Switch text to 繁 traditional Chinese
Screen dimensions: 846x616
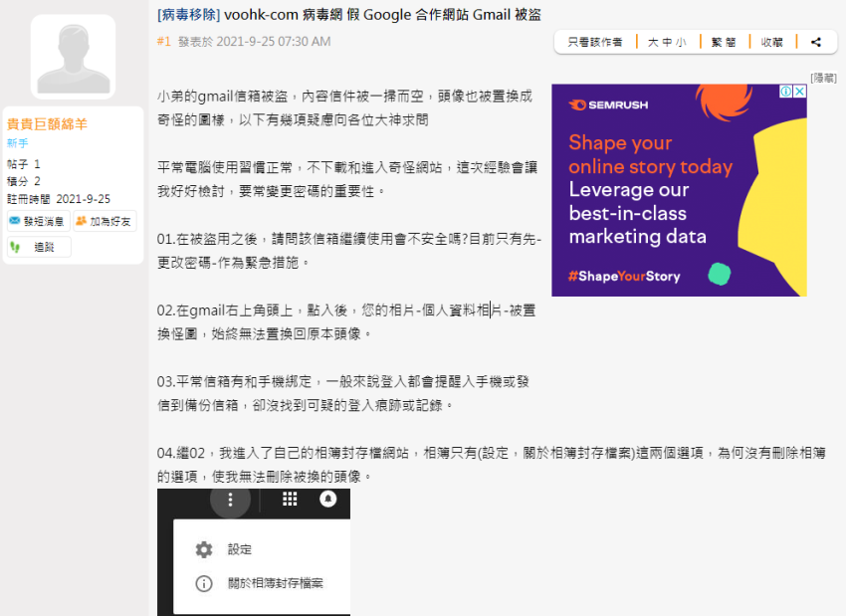pyautogui.click(x=717, y=42)
